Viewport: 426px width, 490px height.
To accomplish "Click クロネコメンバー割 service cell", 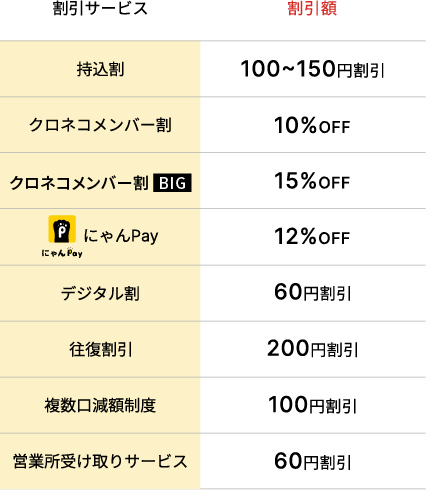I will [x=100, y=125].
